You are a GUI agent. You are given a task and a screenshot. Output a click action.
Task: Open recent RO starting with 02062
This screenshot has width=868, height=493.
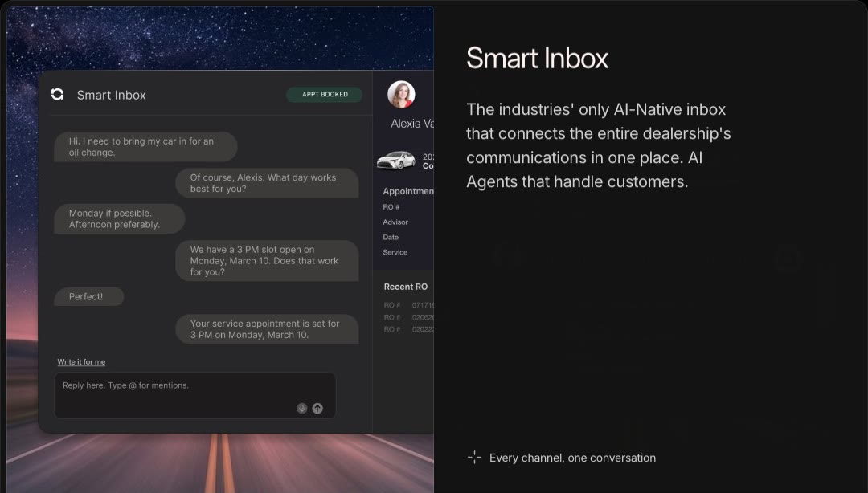[408, 318]
